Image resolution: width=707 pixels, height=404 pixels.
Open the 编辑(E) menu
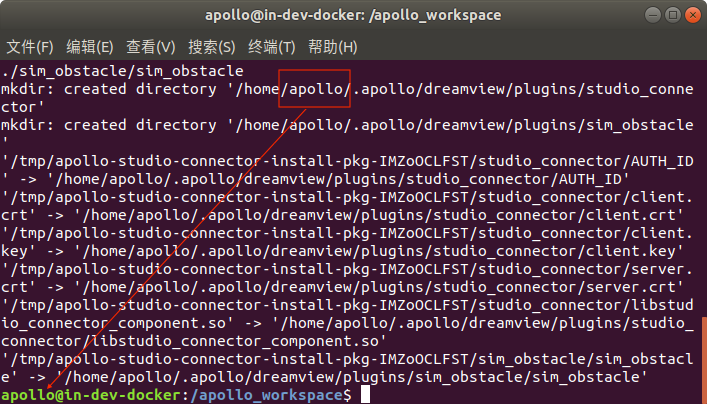point(90,47)
